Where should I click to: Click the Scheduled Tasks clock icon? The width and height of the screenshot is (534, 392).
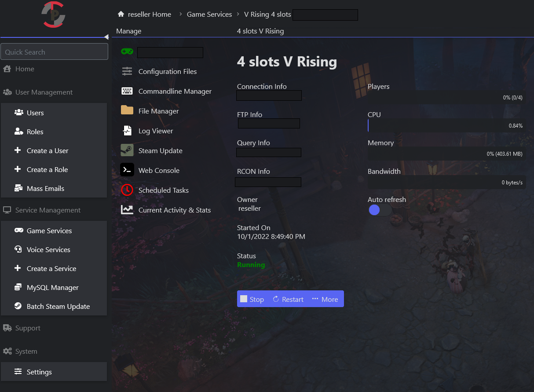pyautogui.click(x=127, y=190)
